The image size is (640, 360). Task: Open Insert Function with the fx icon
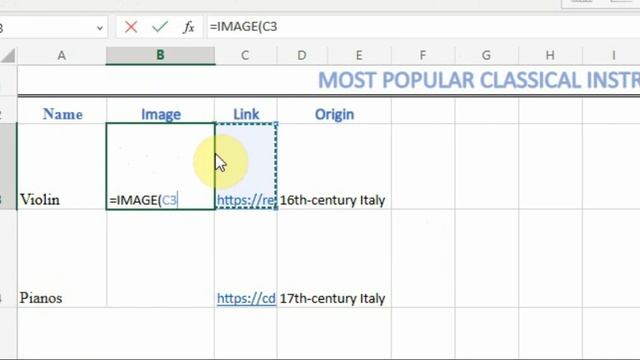pos(188,27)
